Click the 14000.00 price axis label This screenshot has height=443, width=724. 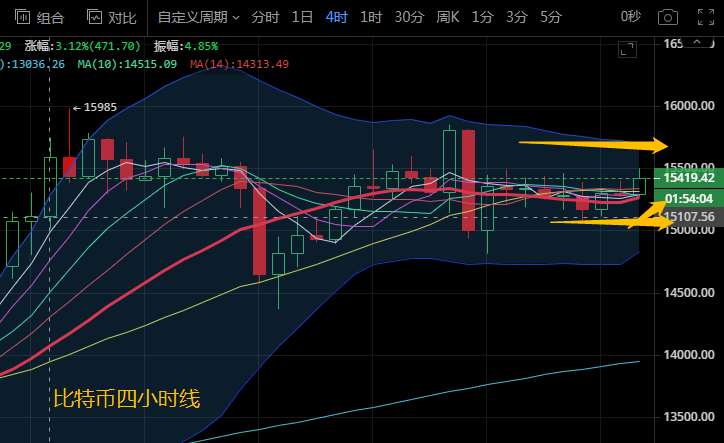click(x=689, y=355)
